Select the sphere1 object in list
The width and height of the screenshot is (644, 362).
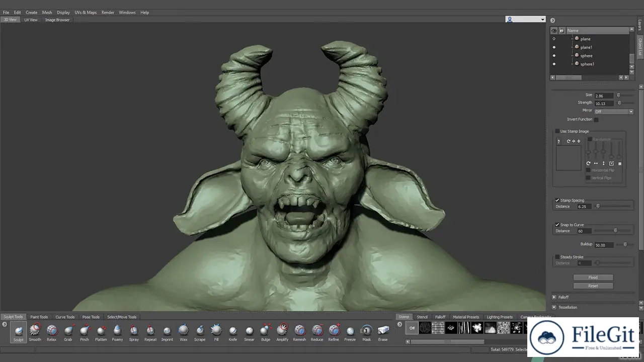pos(587,64)
